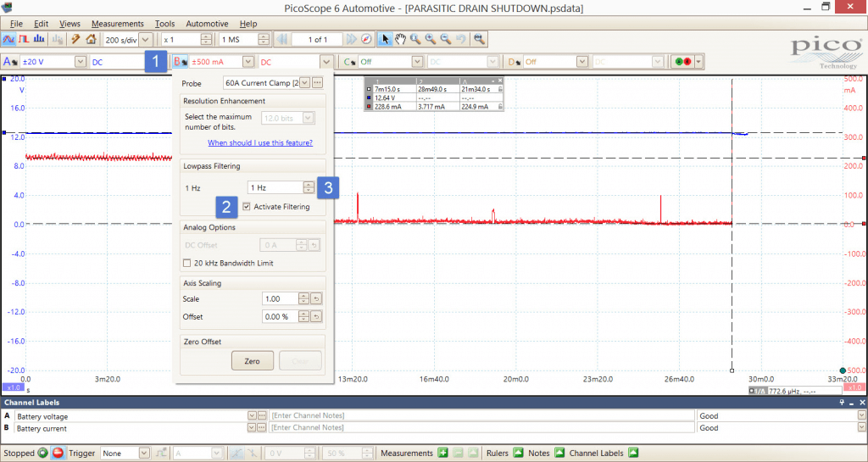
Task: Switch to Spectrum mode icon
Action: point(39,39)
